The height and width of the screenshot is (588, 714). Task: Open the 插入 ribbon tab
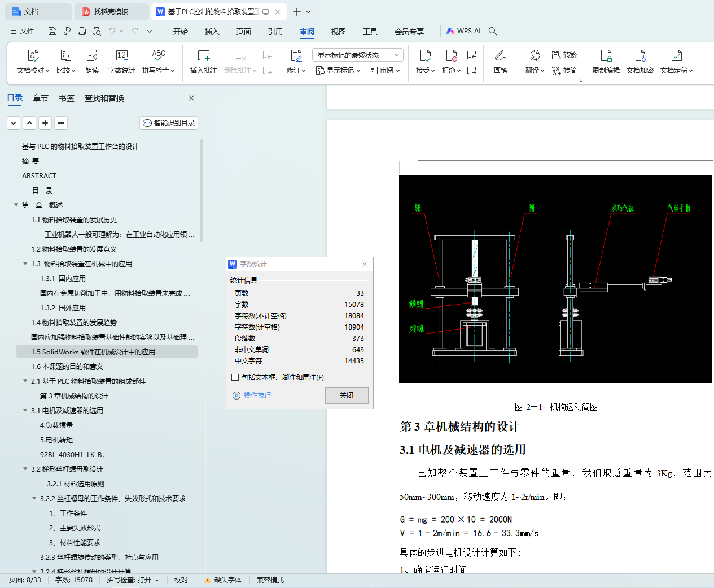[x=212, y=31]
